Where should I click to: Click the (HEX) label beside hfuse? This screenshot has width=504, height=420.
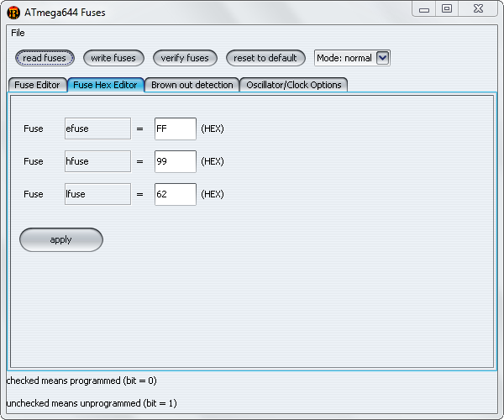(213, 161)
